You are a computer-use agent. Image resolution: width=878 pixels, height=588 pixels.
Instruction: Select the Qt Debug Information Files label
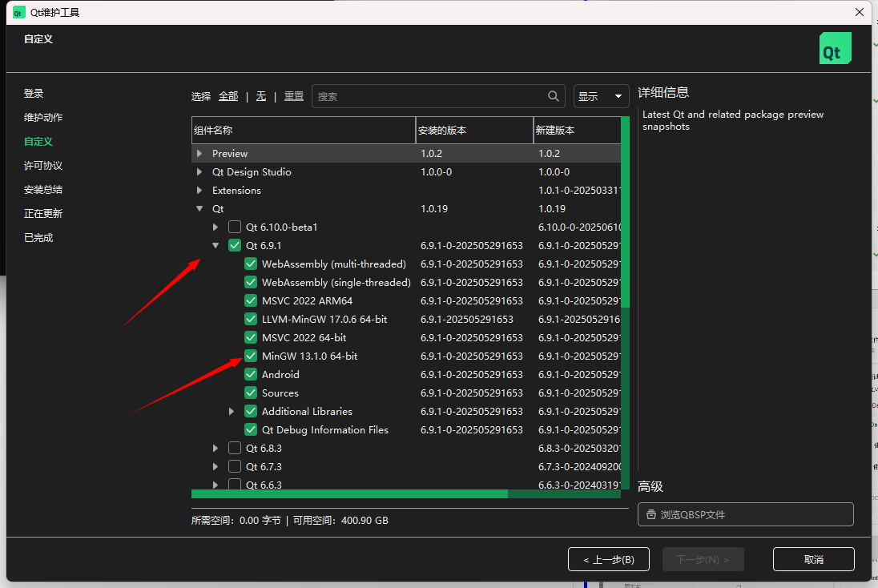coord(324,430)
